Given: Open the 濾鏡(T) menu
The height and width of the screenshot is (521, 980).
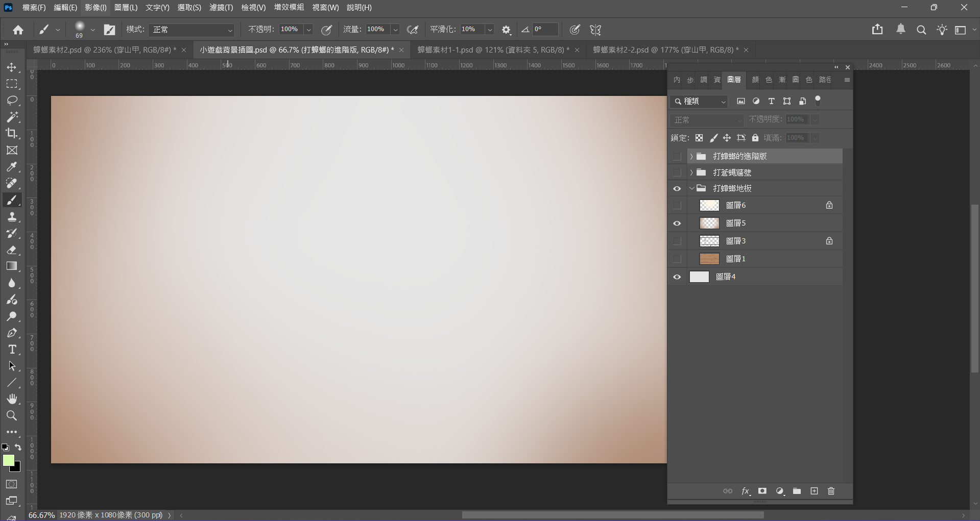Looking at the screenshot, I should 221,8.
